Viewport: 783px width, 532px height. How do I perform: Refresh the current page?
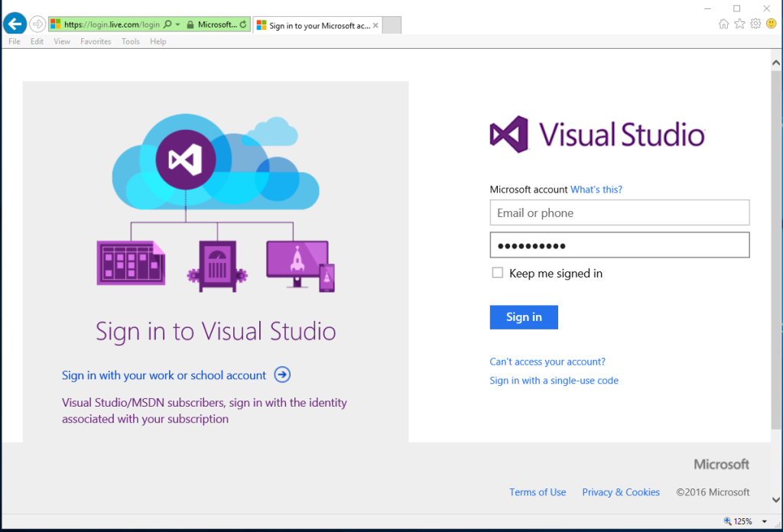tap(242, 24)
